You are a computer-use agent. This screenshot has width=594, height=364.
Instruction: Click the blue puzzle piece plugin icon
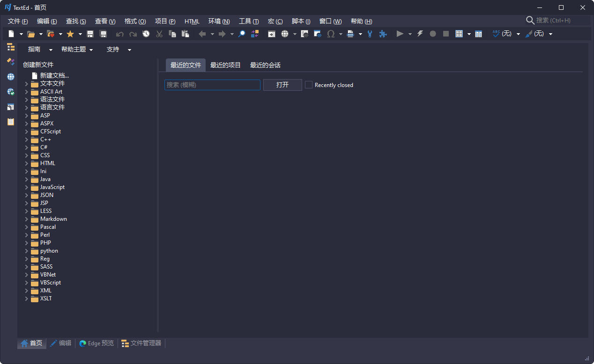click(x=383, y=34)
